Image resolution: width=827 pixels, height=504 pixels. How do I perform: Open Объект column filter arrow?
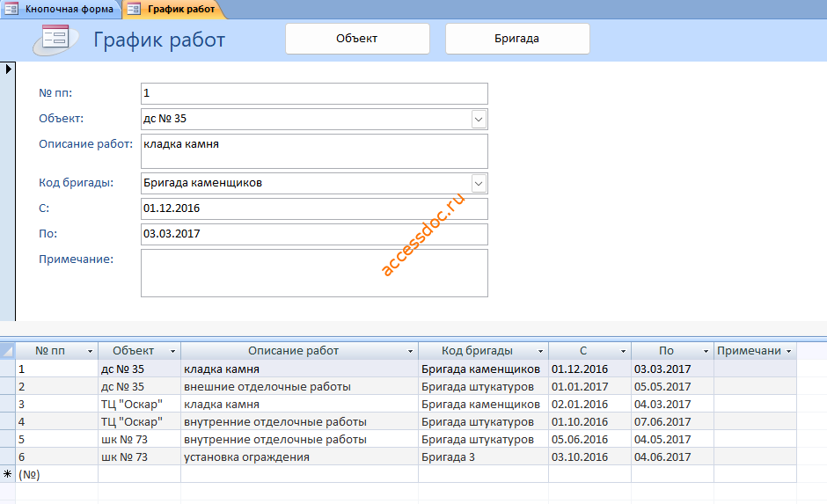[x=172, y=351]
